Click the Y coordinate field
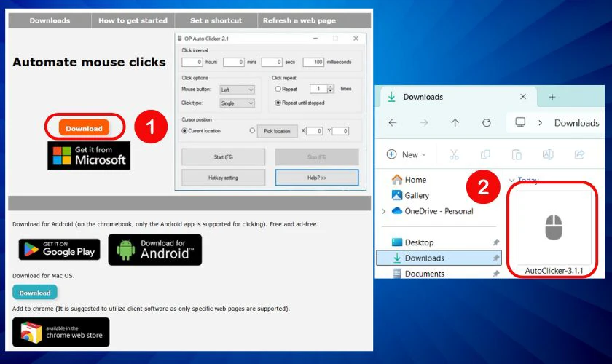Screen dimensions: 612x364 coord(340,131)
